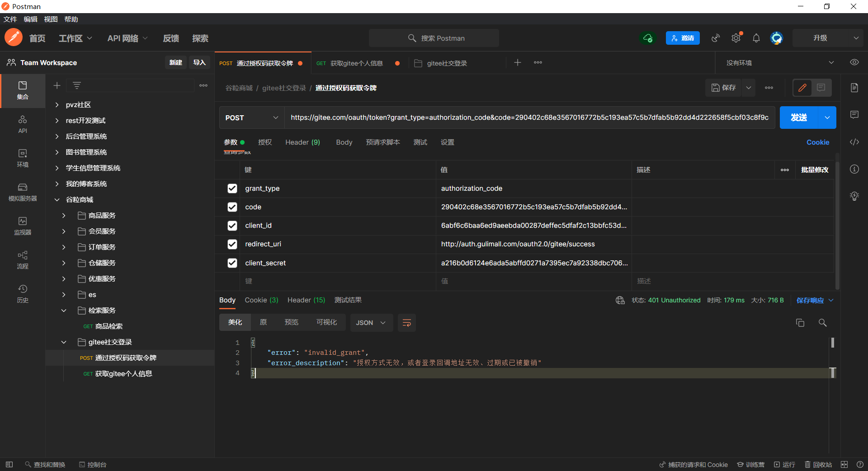Open a new request tab with plus icon
The image size is (868, 471).
coord(518,62)
